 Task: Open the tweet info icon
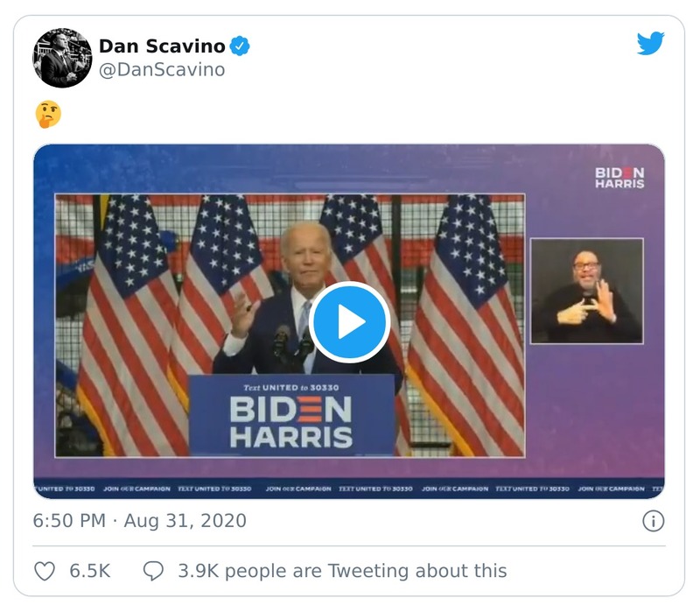tap(653, 521)
